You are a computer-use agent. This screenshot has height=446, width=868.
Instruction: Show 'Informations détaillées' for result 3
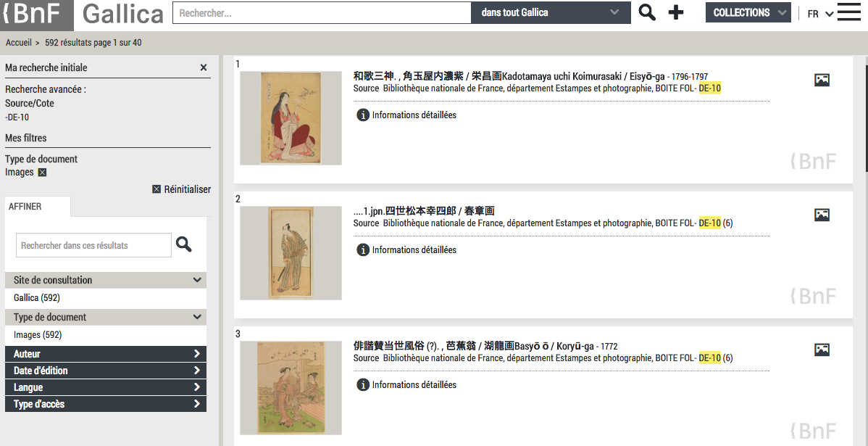tap(414, 384)
